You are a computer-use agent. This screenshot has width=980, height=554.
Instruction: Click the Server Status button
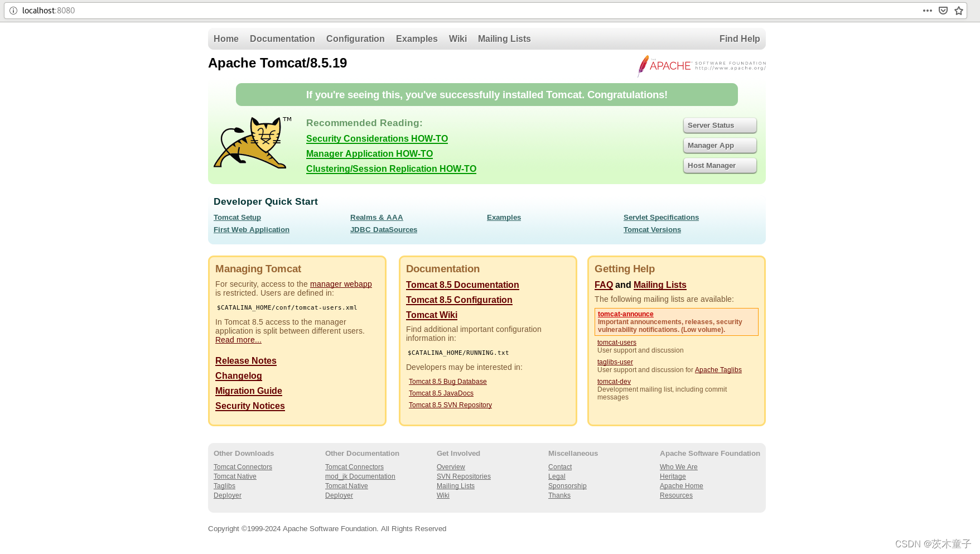click(x=720, y=126)
